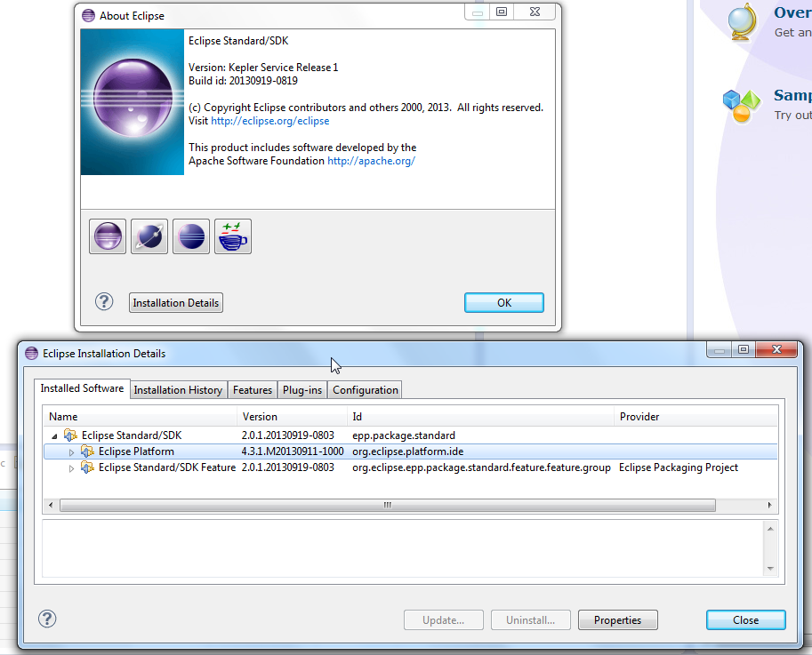Select the Eclipse Platform row name
Screen dimensions: 812x655
[136, 451]
